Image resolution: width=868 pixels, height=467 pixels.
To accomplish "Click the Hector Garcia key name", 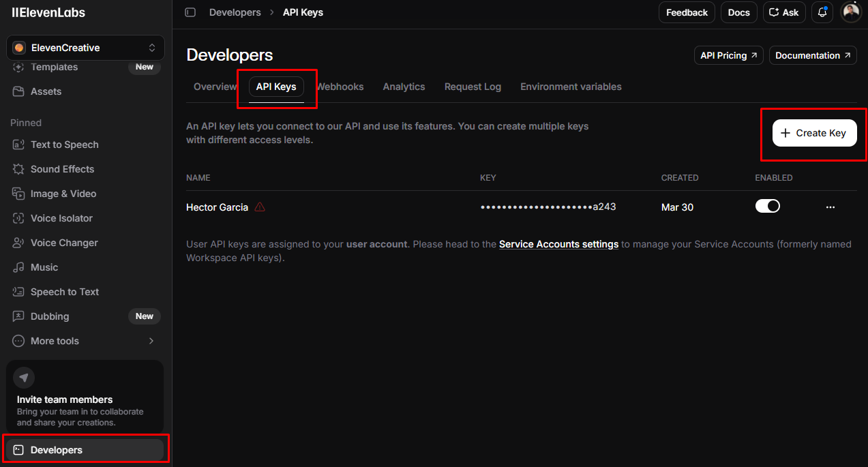I will (217, 207).
